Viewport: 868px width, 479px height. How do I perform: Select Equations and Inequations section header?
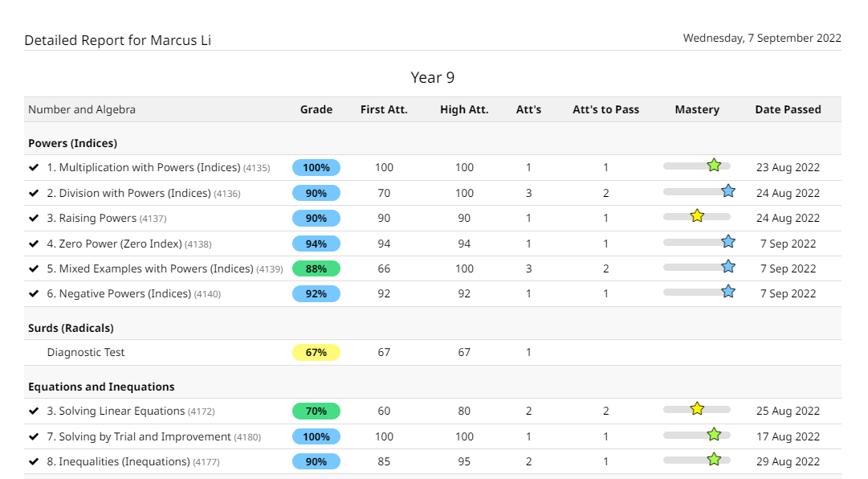[x=101, y=387]
